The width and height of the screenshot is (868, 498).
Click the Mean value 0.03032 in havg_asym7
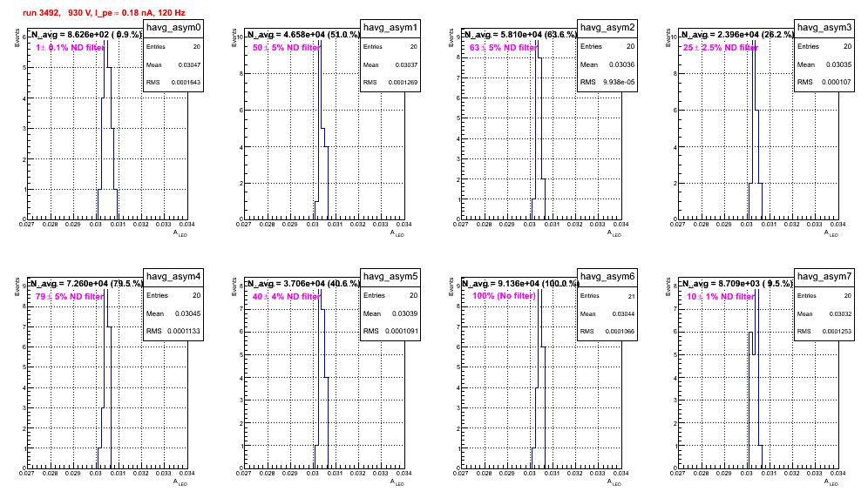tap(840, 313)
